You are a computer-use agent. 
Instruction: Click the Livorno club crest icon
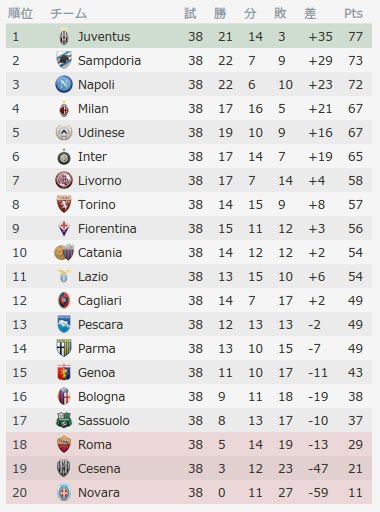coord(64,180)
